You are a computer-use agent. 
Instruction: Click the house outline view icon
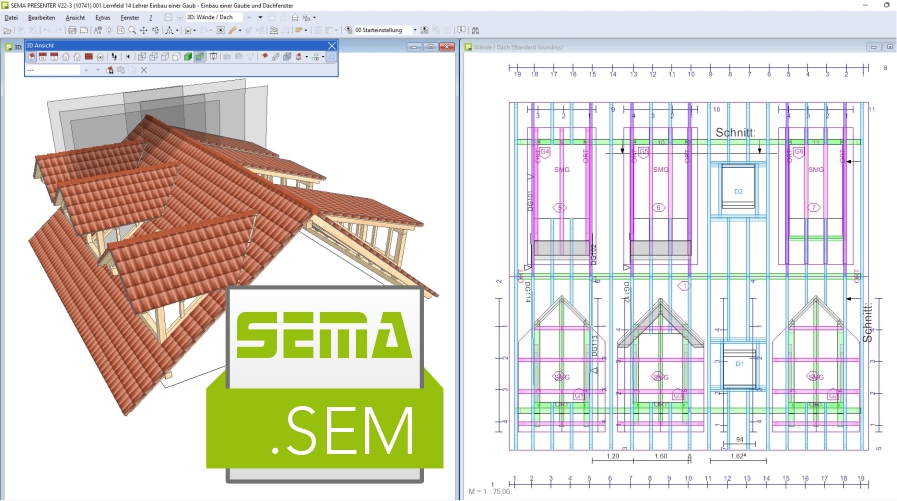pos(66,57)
